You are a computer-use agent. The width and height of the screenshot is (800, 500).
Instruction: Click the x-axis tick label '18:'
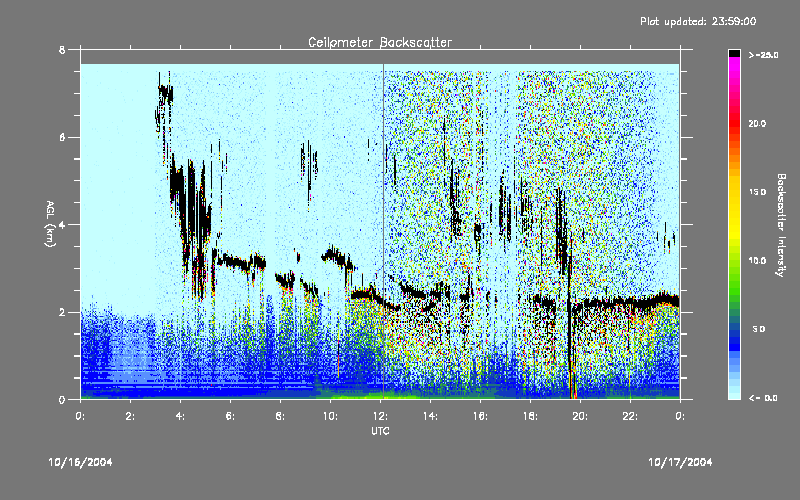(530, 416)
